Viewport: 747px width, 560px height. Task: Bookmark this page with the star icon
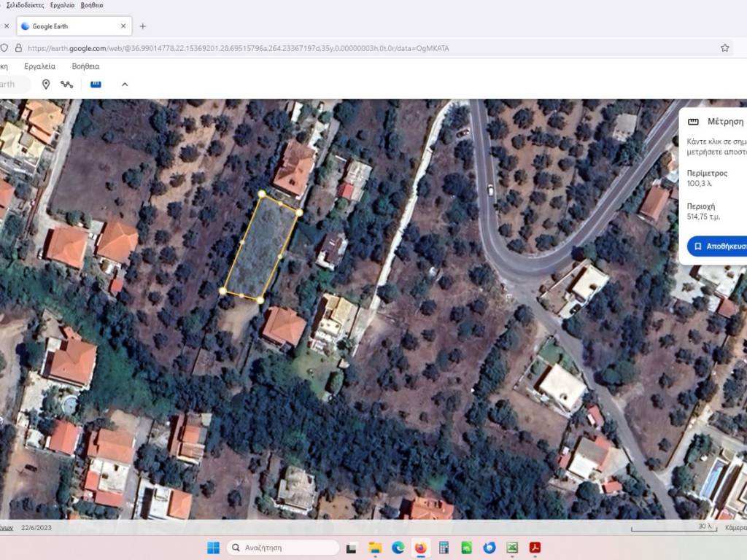[x=724, y=48]
